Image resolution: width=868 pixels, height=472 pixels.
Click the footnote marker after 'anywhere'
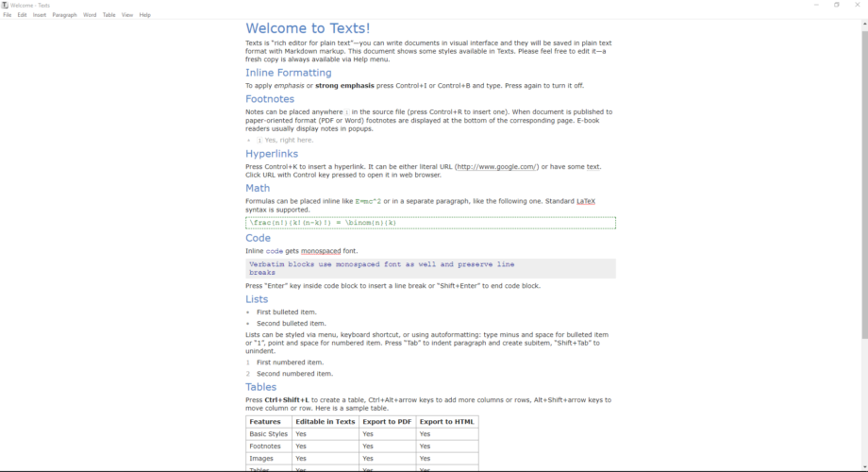pos(346,112)
